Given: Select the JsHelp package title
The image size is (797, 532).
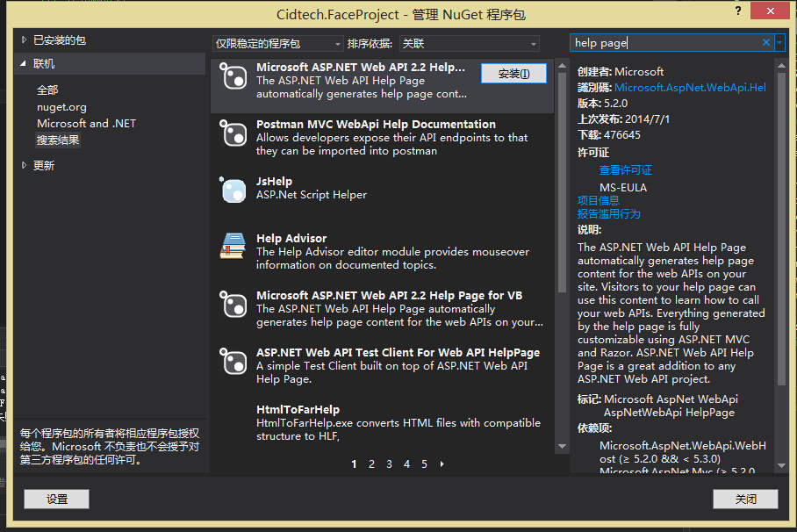Looking at the screenshot, I should pyautogui.click(x=274, y=181).
